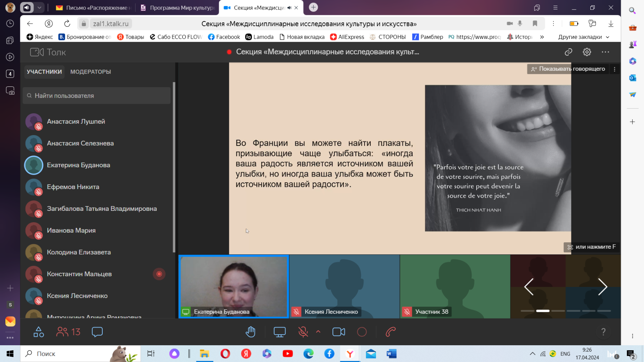Image resolution: width=644 pixels, height=362 pixels.
Task: Start recording with circle button
Action: (x=362, y=332)
